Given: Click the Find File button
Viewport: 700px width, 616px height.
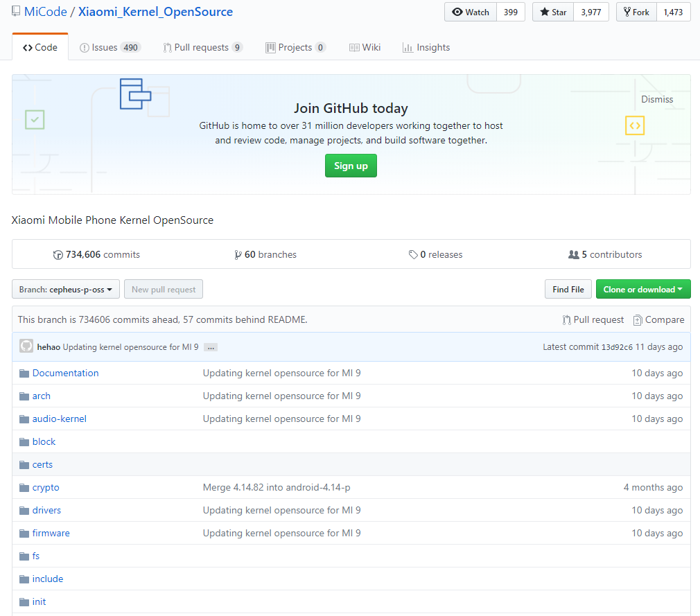Looking at the screenshot, I should point(568,289).
